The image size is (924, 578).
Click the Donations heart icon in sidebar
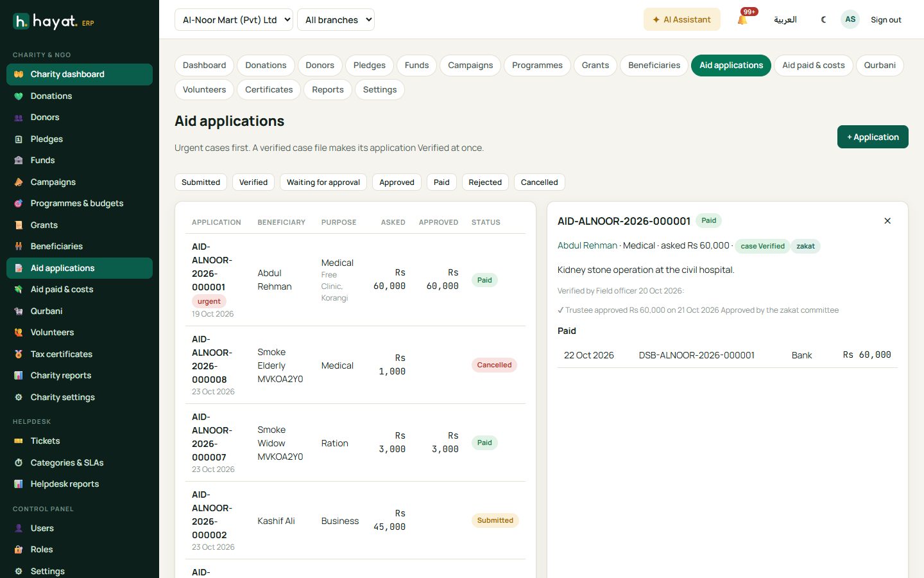pyautogui.click(x=19, y=96)
